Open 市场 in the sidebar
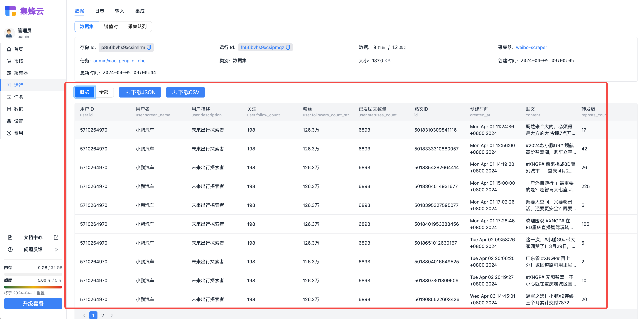The height and width of the screenshot is (319, 644). [33, 61]
